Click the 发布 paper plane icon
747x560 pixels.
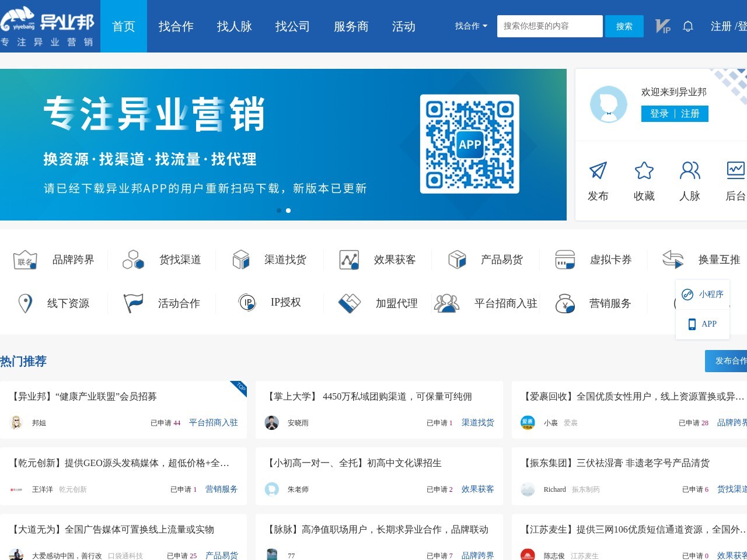tap(598, 170)
